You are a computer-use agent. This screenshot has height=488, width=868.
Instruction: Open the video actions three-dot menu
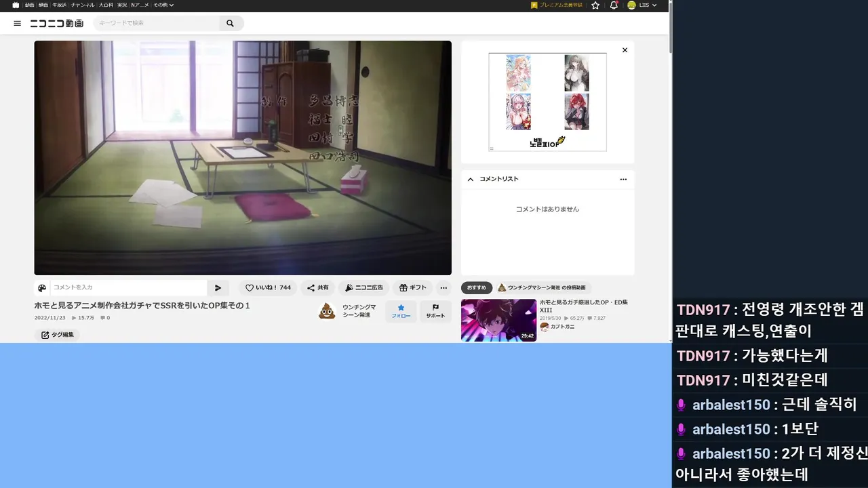[x=443, y=287]
